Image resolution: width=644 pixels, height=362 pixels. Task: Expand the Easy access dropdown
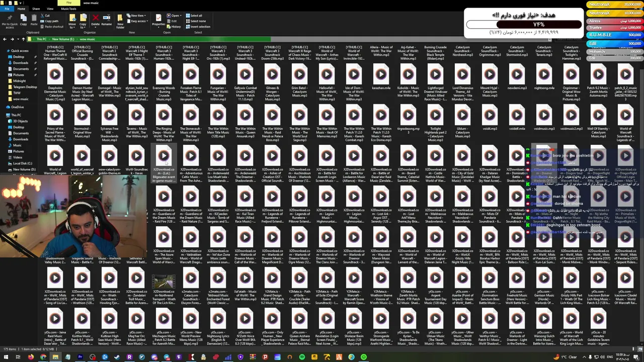click(x=138, y=21)
